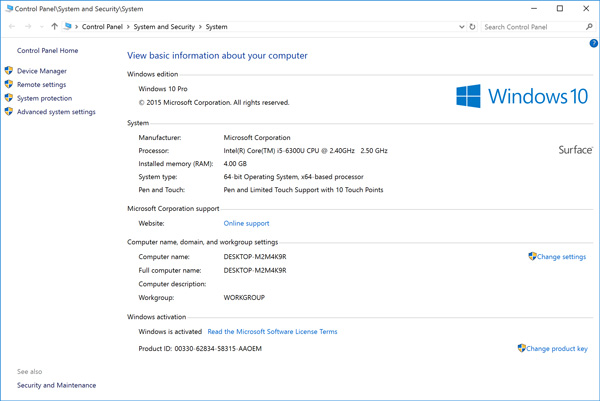Image resolution: width=600 pixels, height=401 pixels.
Task: Open Security and Maintenance link
Action: coord(56,385)
